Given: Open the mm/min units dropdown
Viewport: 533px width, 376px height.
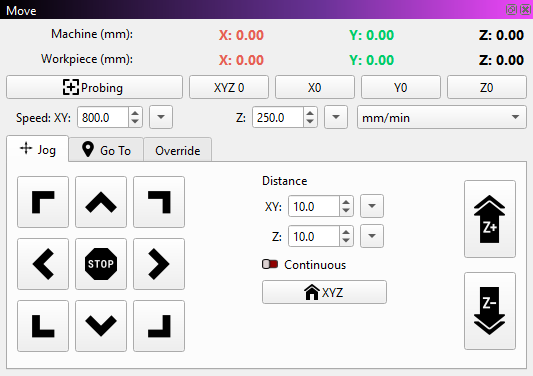Looking at the screenshot, I should pos(442,117).
